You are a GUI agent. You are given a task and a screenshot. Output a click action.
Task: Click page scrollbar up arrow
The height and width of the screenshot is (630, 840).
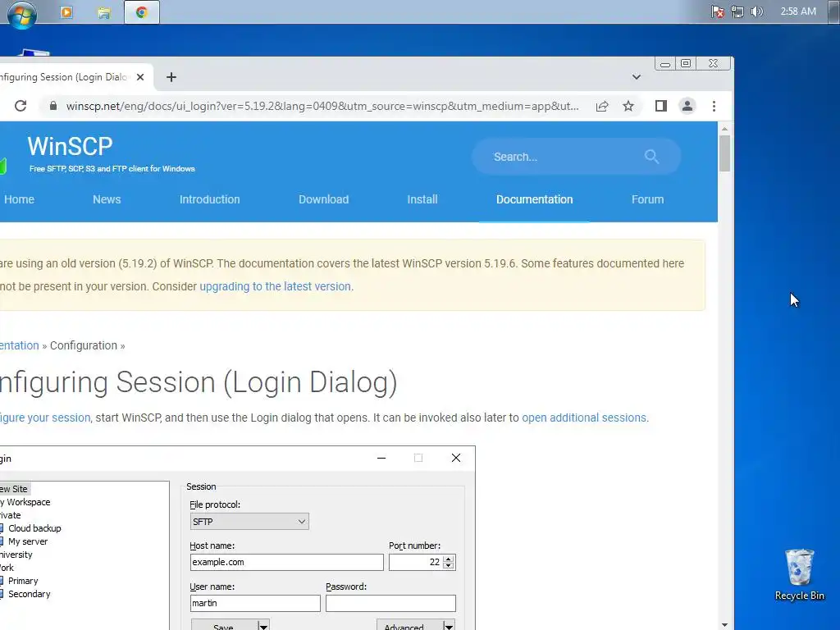click(724, 129)
